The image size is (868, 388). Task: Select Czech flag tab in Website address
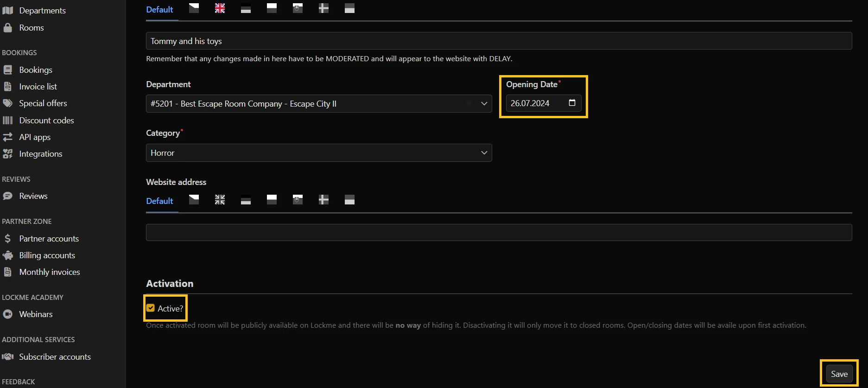click(194, 200)
